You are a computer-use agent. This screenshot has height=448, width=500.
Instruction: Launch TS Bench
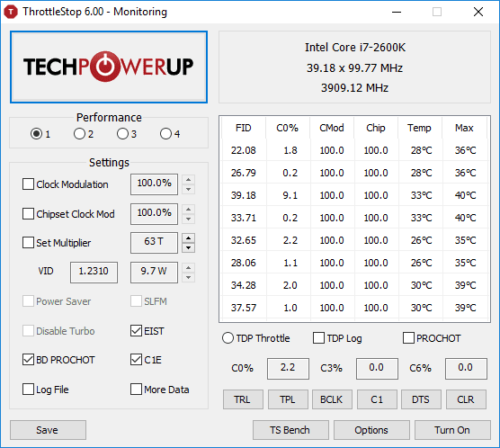[290, 430]
